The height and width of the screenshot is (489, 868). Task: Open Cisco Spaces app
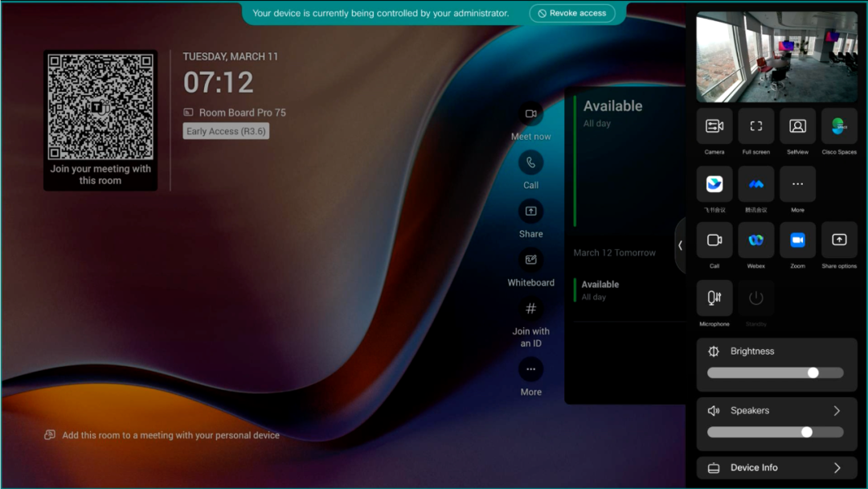[x=839, y=126]
